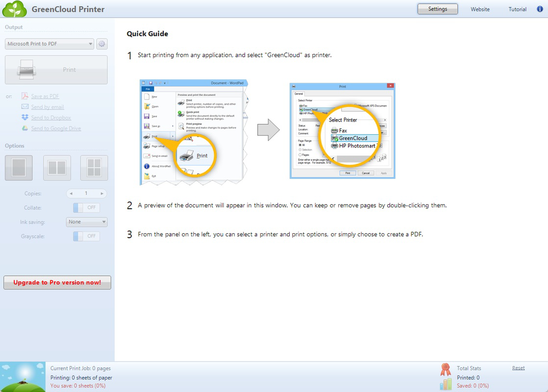This screenshot has width=548, height=392.
Task: Click Send by email link
Action: [48, 107]
